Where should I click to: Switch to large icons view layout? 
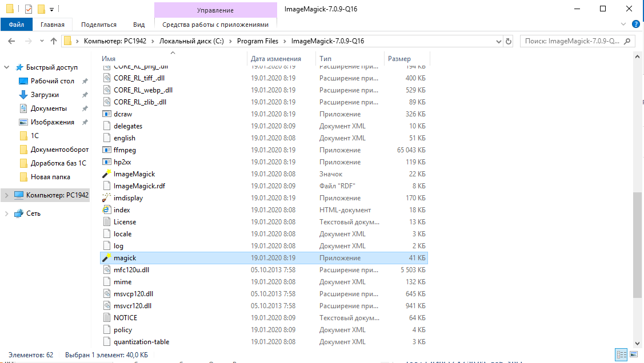(x=634, y=354)
